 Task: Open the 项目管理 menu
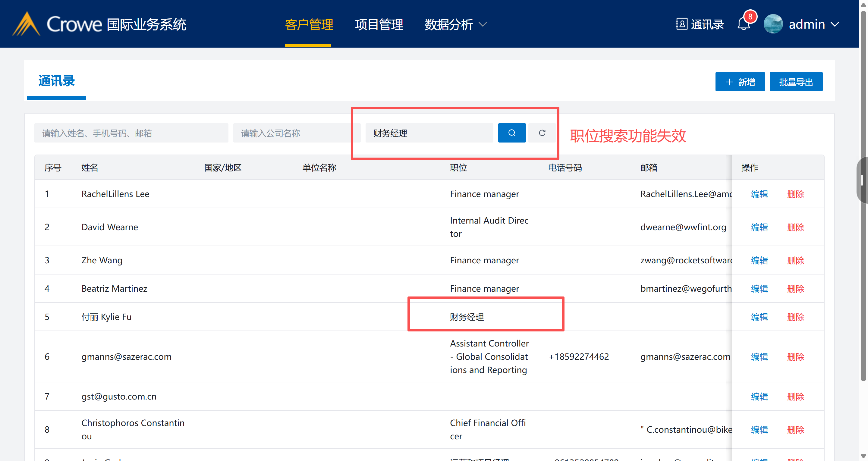pyautogui.click(x=379, y=24)
